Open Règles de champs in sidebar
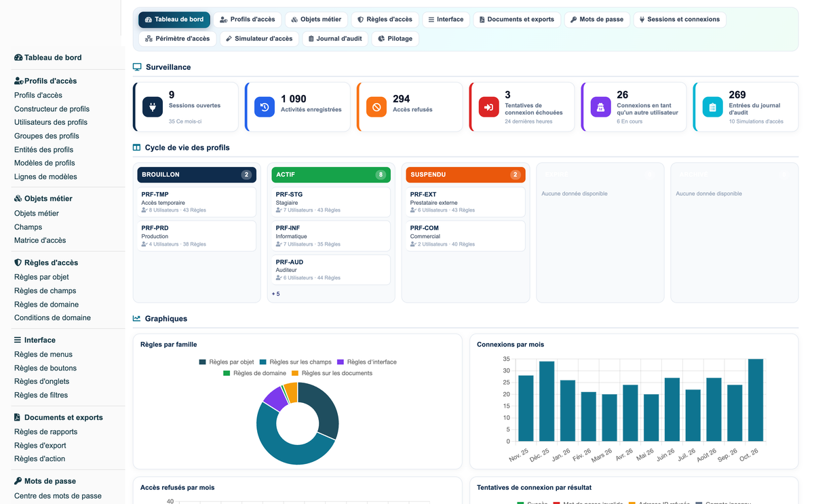 pyautogui.click(x=45, y=291)
